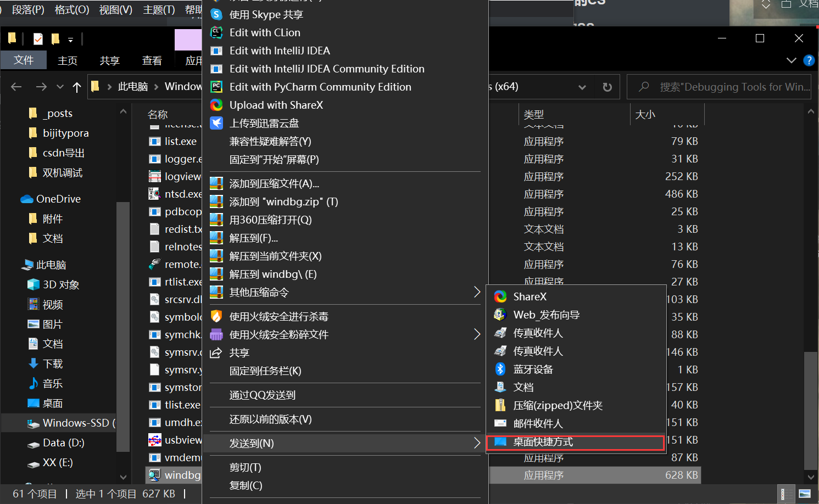This screenshot has height=504, width=819.
Task: Open the recent locations dropdown arrow
Action: (x=60, y=87)
